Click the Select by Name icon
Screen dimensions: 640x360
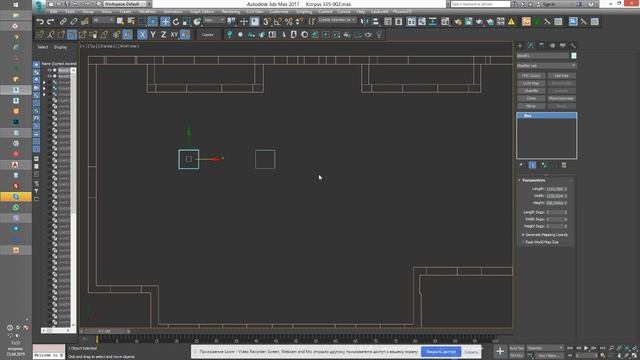(x=131, y=22)
